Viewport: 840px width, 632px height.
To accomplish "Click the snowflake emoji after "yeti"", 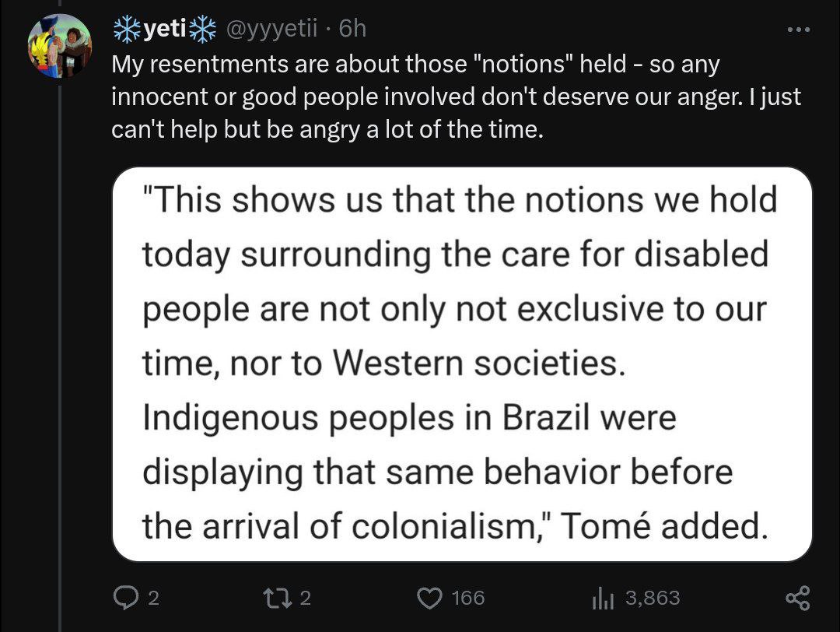I will tap(204, 30).
